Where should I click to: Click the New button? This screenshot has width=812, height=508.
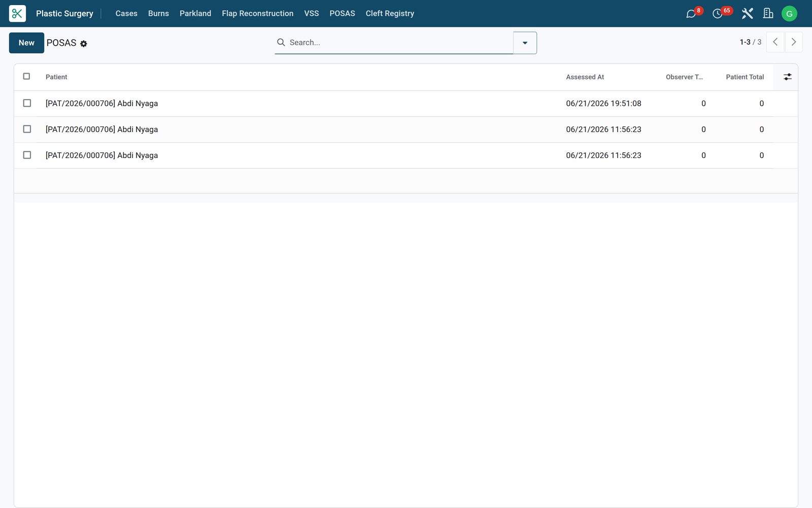26,43
